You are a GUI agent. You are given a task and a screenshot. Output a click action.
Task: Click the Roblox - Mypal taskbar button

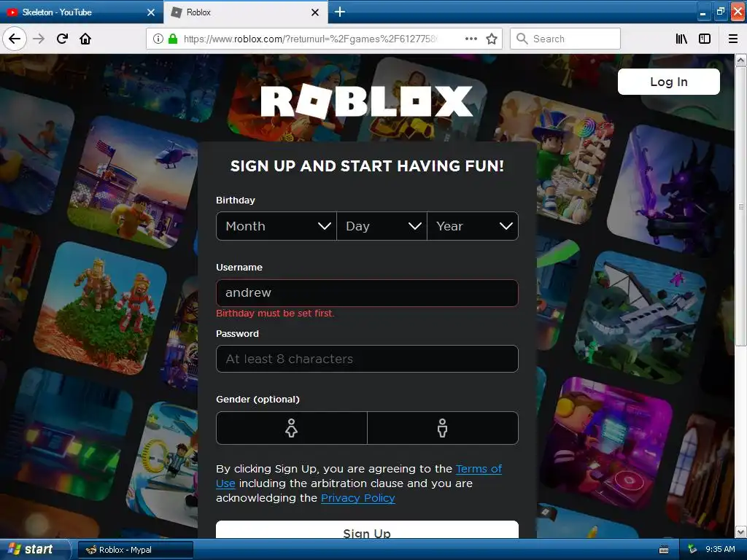[135, 550]
